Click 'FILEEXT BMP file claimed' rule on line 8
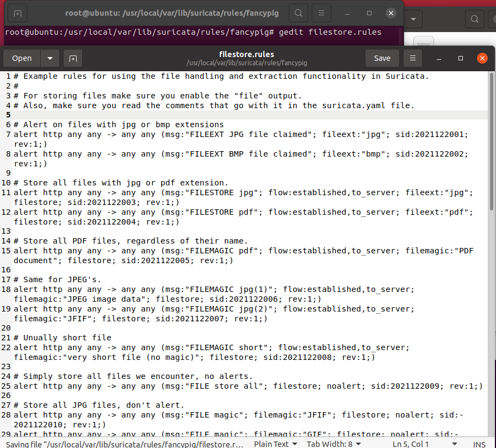Screen dimensions: 496x448 tap(241, 159)
